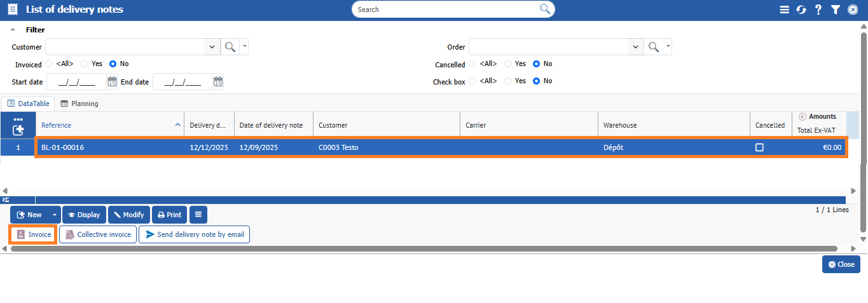Click the Collective invoice button
The width and height of the screenshot is (868, 303).
[99, 234]
